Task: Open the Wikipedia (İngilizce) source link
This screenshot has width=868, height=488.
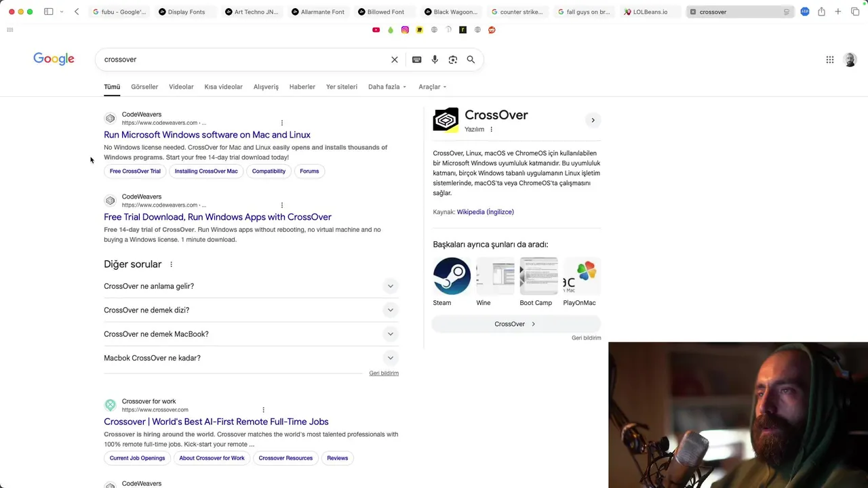Action: 486,212
